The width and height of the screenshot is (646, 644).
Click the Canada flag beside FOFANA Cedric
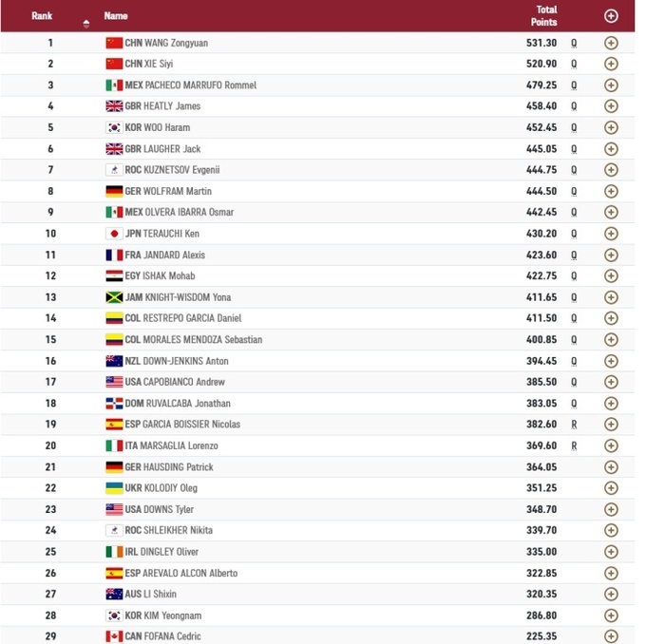tap(114, 636)
